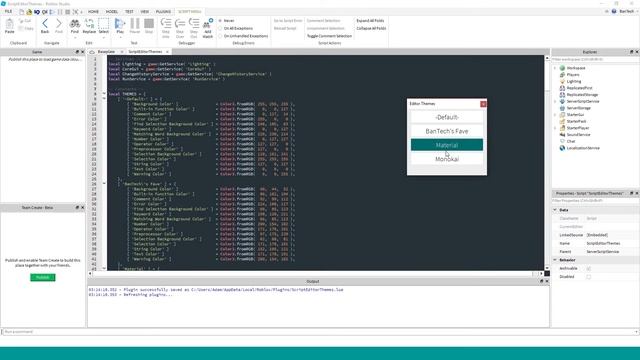Switch to PLUGINS ribbon tab
This screenshot has height=360, width=640.
click(x=164, y=11)
